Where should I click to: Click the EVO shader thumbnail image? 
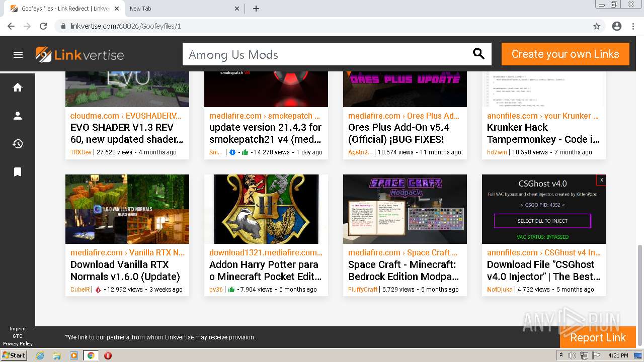(127, 89)
